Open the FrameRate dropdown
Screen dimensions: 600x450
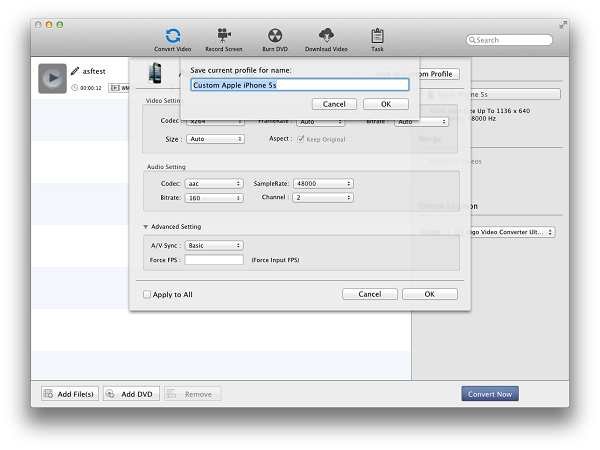coord(320,122)
